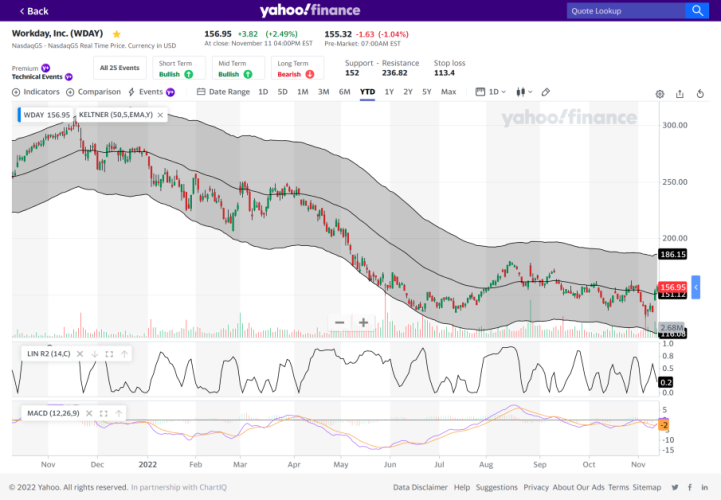Open the candlestick chart type dropdown
This screenshot has width=721, height=500.
coord(524,92)
